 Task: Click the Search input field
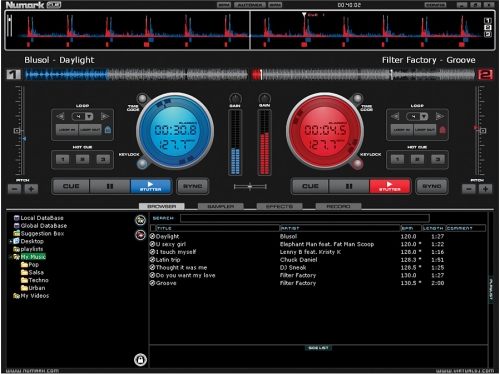305,218
